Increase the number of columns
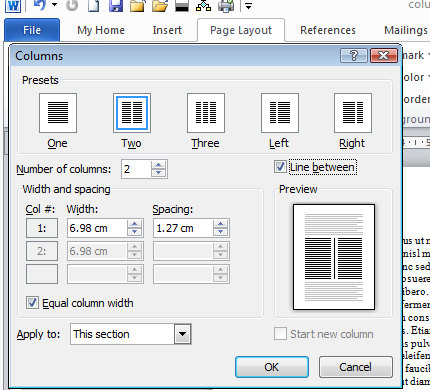This screenshot has height=390, width=430. (158, 165)
